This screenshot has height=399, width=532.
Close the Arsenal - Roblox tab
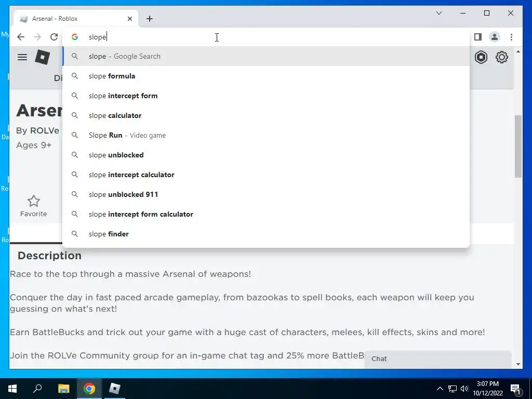(129, 19)
